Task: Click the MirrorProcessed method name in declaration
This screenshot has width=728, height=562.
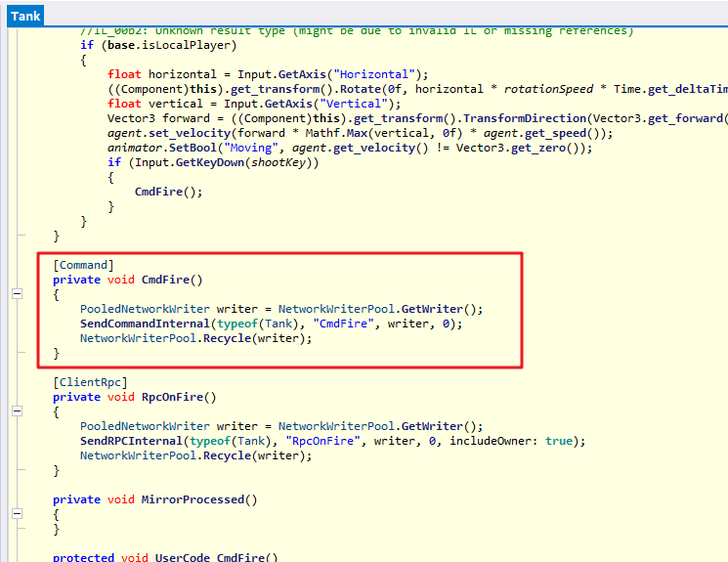Action: 193,499
